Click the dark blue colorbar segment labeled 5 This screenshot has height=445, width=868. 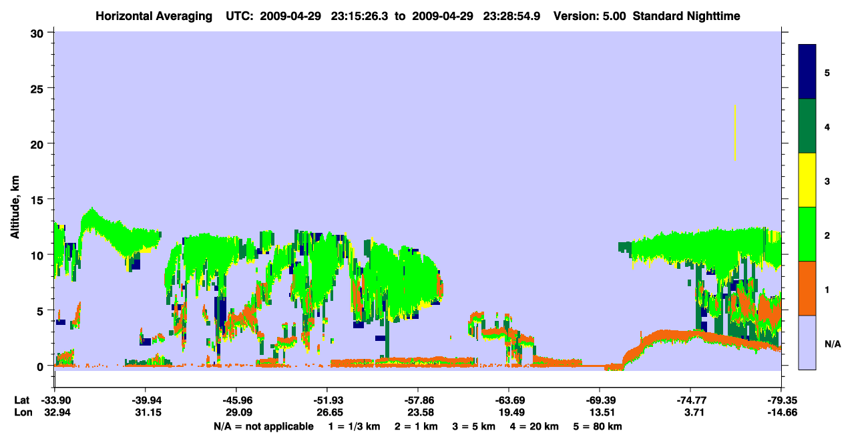[807, 71]
